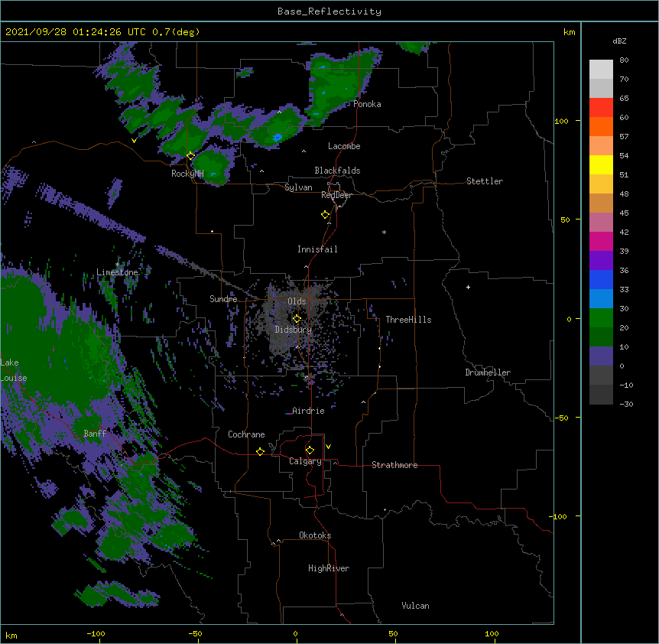Screen dimensions: 659x644
Task: Click the -50 tick on horizontal axis
Action: (195, 633)
